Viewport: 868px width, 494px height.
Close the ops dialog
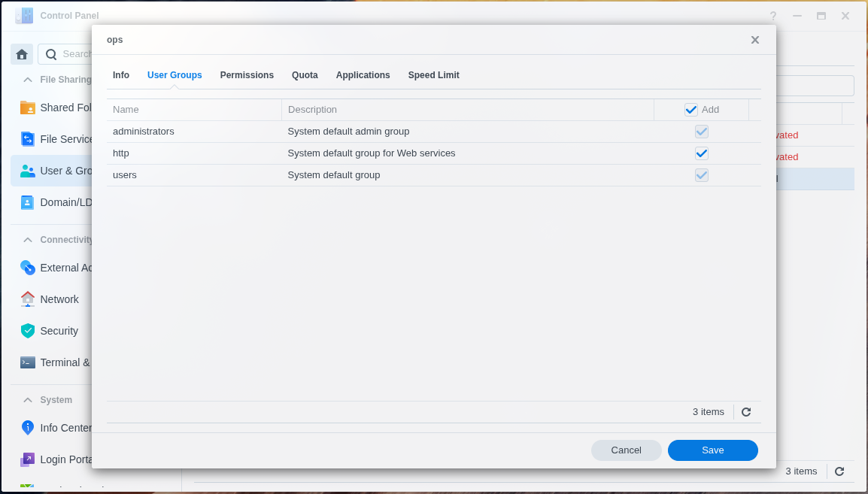click(x=755, y=40)
